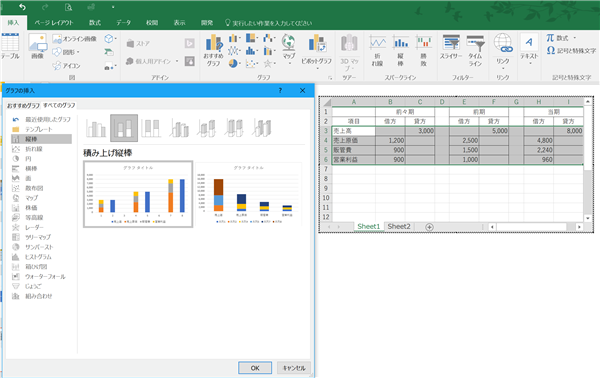Screen dimensions: 600x378
Task: Click the Slicer (スライサー) filter button
Action: coord(451,47)
